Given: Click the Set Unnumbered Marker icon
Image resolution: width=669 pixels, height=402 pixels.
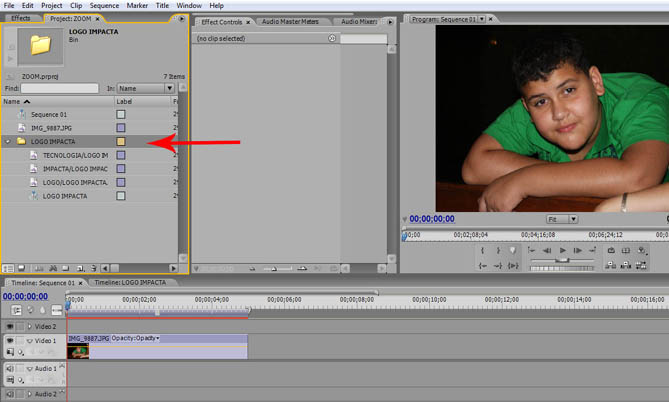Looking at the screenshot, I should pyautogui.click(x=513, y=250).
